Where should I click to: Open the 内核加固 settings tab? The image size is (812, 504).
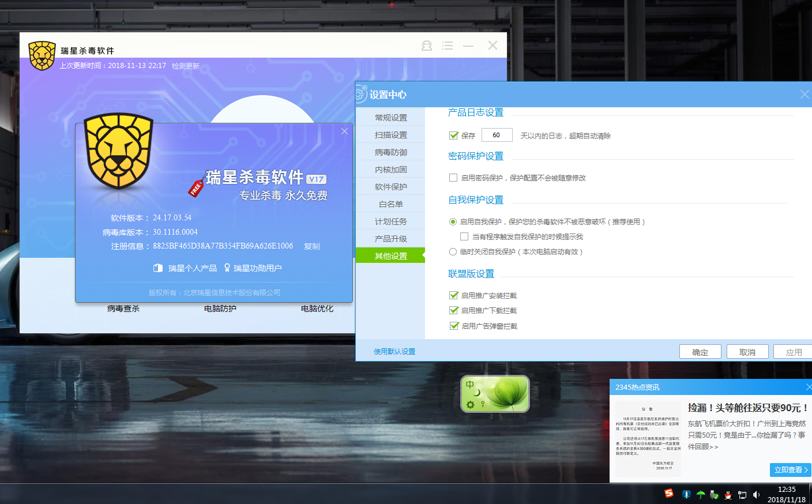tap(390, 170)
